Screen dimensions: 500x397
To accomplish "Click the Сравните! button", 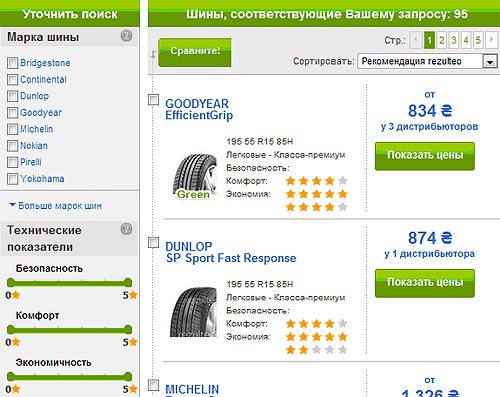I will [x=195, y=52].
